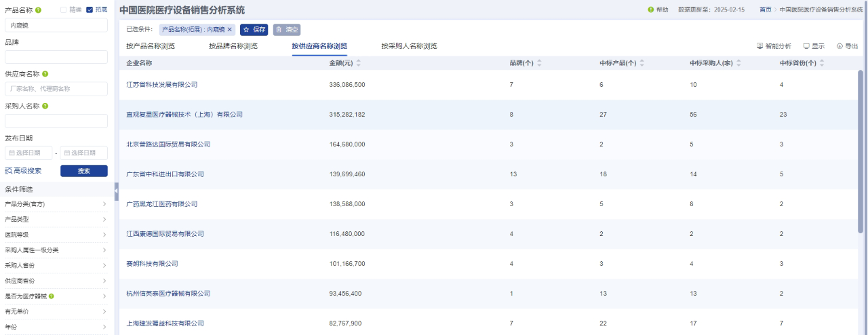868x335 pixels.
Task: Click the 品牌 input field
Action: (56, 57)
